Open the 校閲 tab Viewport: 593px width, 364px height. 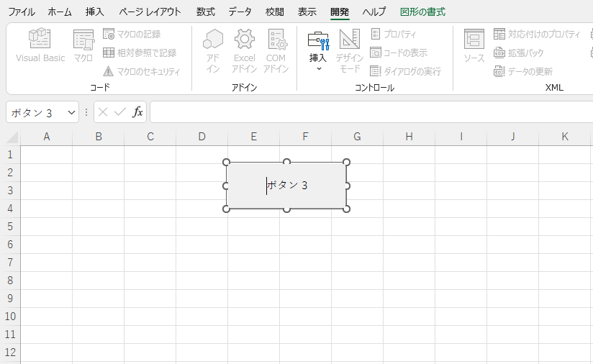(275, 12)
